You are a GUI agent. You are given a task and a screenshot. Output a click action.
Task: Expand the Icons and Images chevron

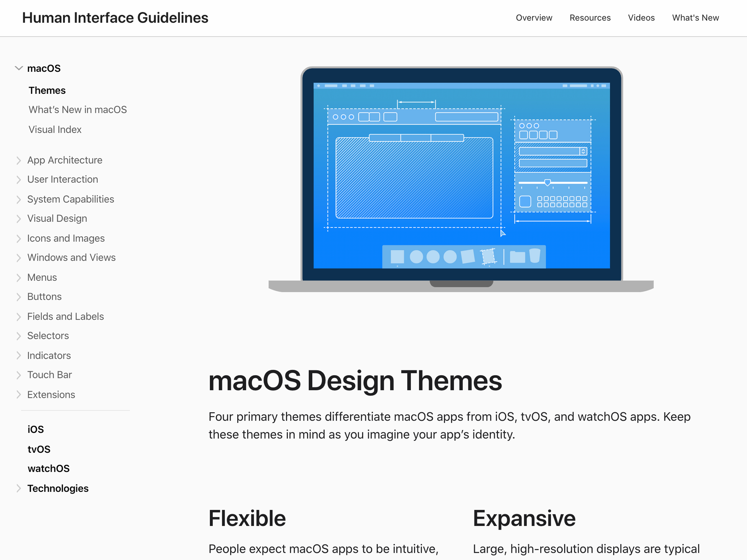pos(19,238)
